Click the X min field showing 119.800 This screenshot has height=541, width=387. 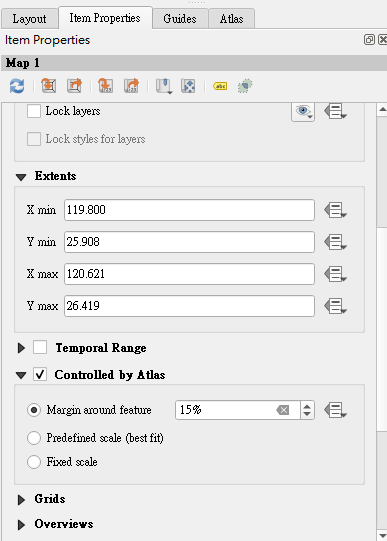coord(189,210)
